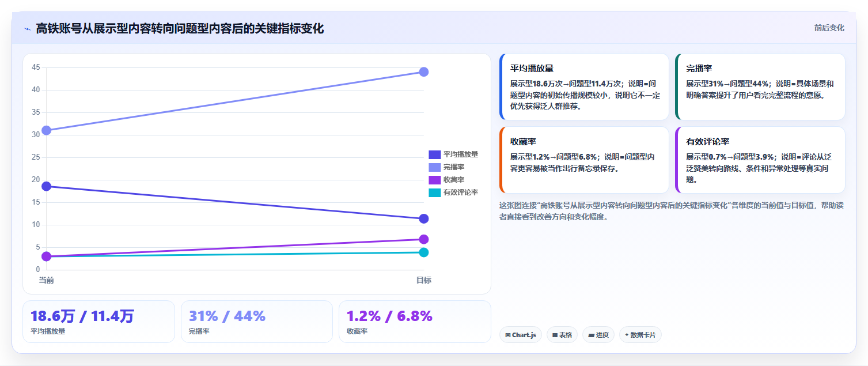
Task: Click 完播率 data point at 当前 (31)
Action: coord(47,130)
